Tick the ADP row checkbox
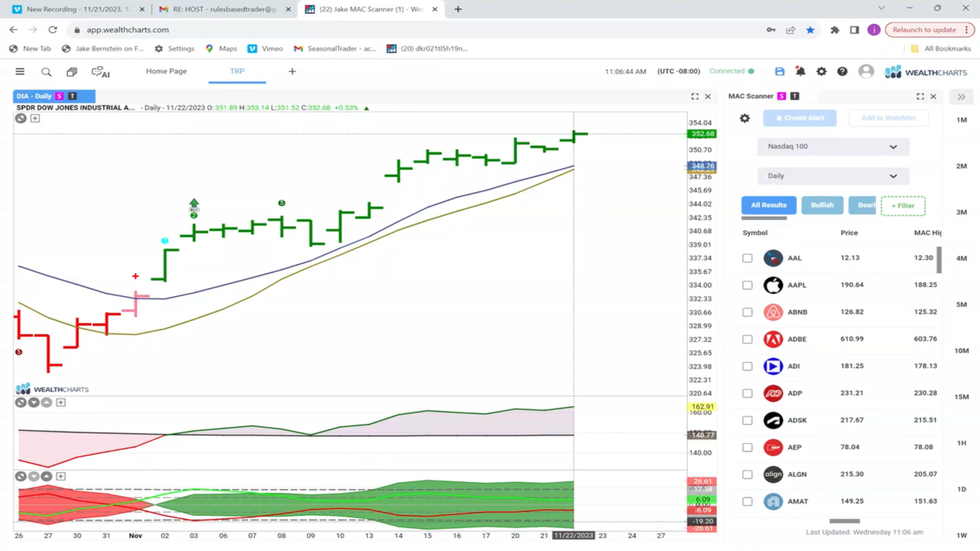The image size is (980, 551). coord(747,393)
